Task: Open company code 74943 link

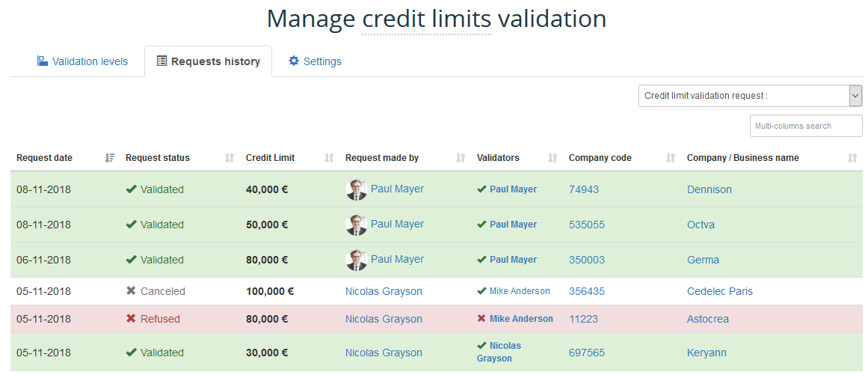Action: click(x=583, y=189)
